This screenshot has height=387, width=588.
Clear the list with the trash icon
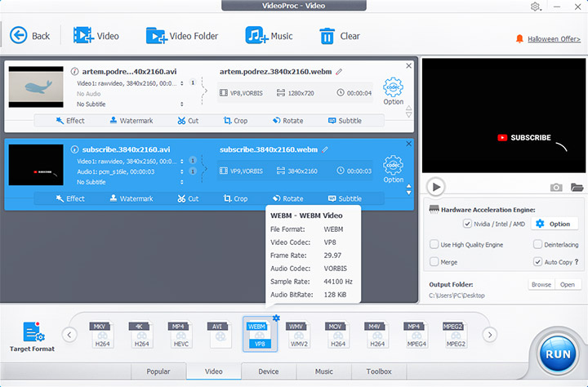[327, 35]
